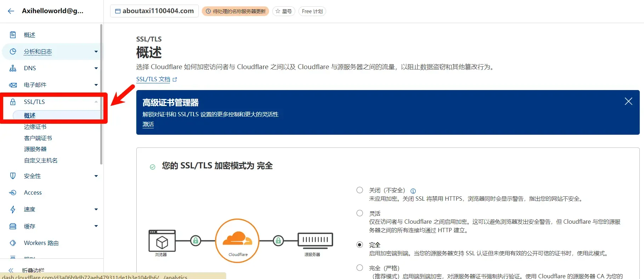Open 自定义主机名 submenu item
Viewport: 644px width, 279px height.
[x=41, y=160]
